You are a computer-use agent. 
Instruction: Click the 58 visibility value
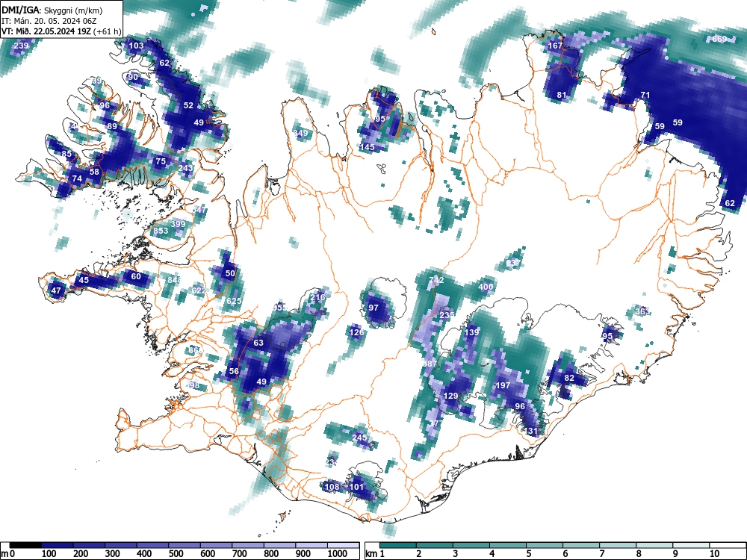coord(94,172)
